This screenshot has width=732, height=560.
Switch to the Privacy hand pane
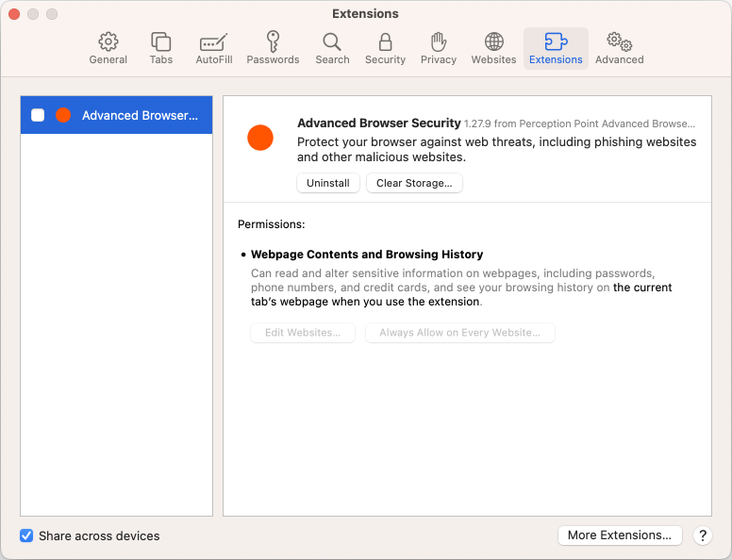(x=439, y=48)
